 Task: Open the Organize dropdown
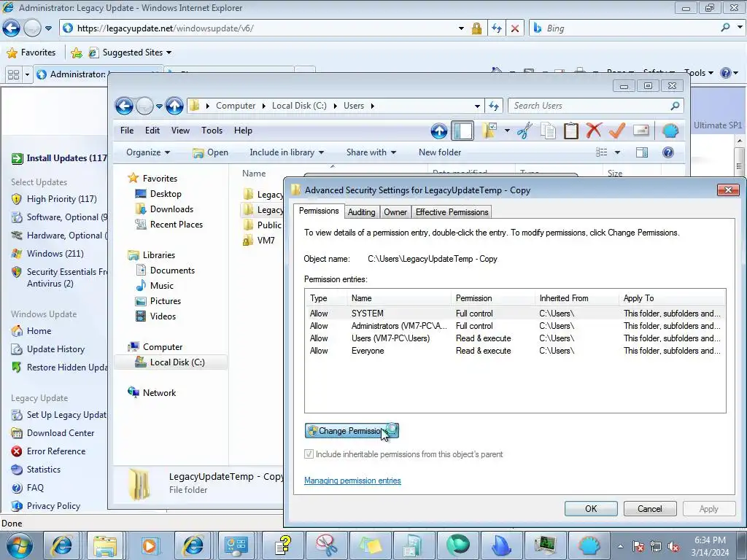click(x=148, y=152)
